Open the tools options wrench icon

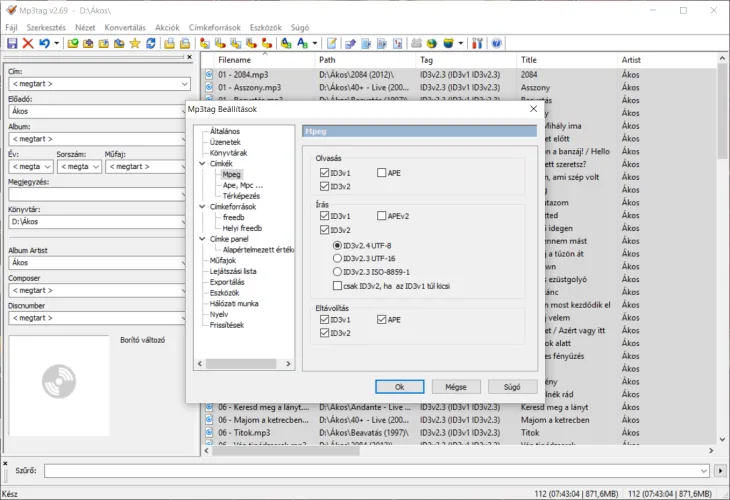point(476,43)
